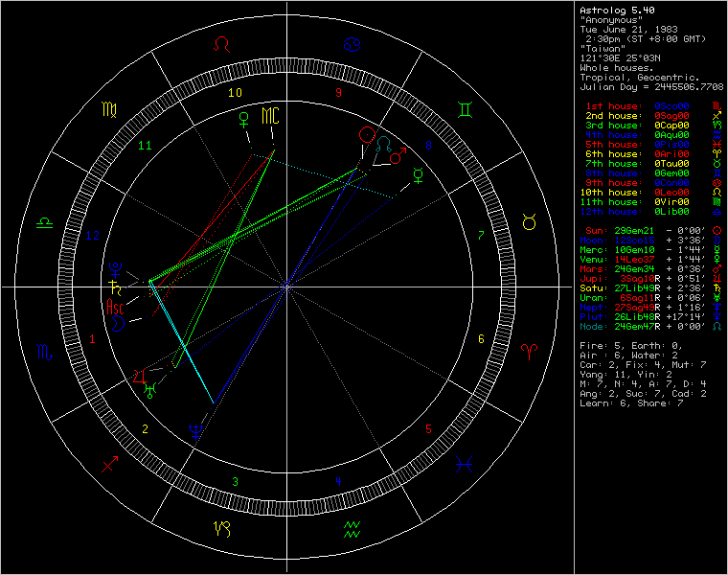Click the blue Cancer sign glyph in the zodiac ring
This screenshot has height=575, width=728.
[x=352, y=45]
